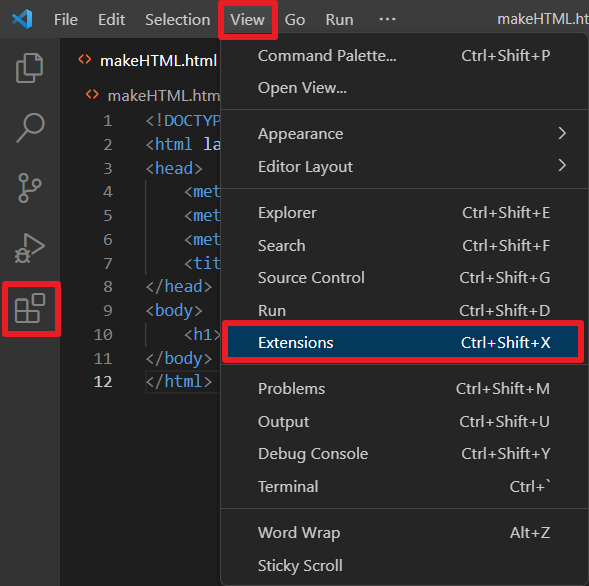Open the Explorer files icon in activity bar

coord(30,68)
